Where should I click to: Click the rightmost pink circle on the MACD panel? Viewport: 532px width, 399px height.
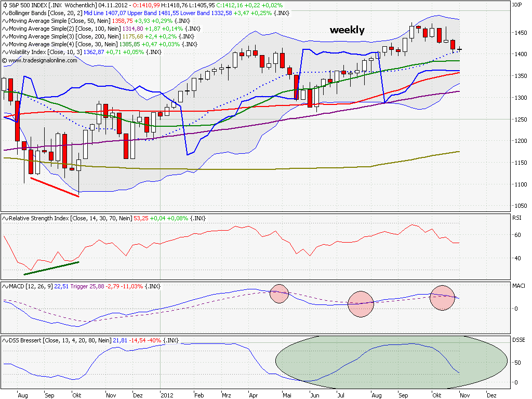pos(442,298)
